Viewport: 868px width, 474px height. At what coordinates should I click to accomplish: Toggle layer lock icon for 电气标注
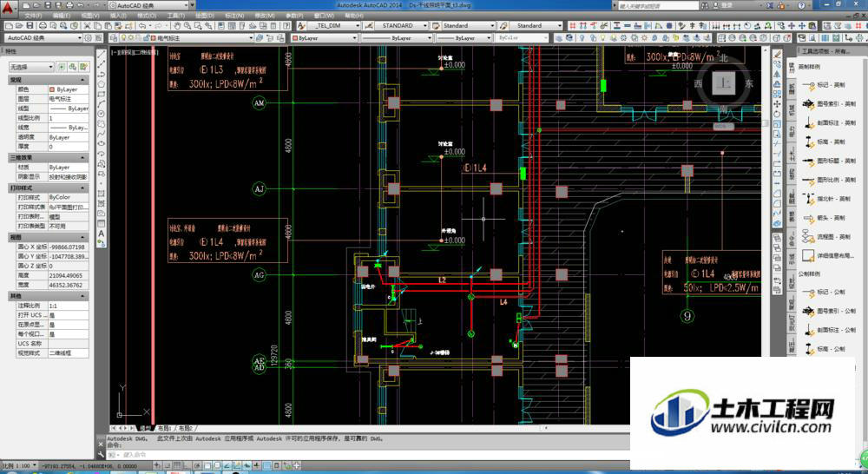point(146,37)
